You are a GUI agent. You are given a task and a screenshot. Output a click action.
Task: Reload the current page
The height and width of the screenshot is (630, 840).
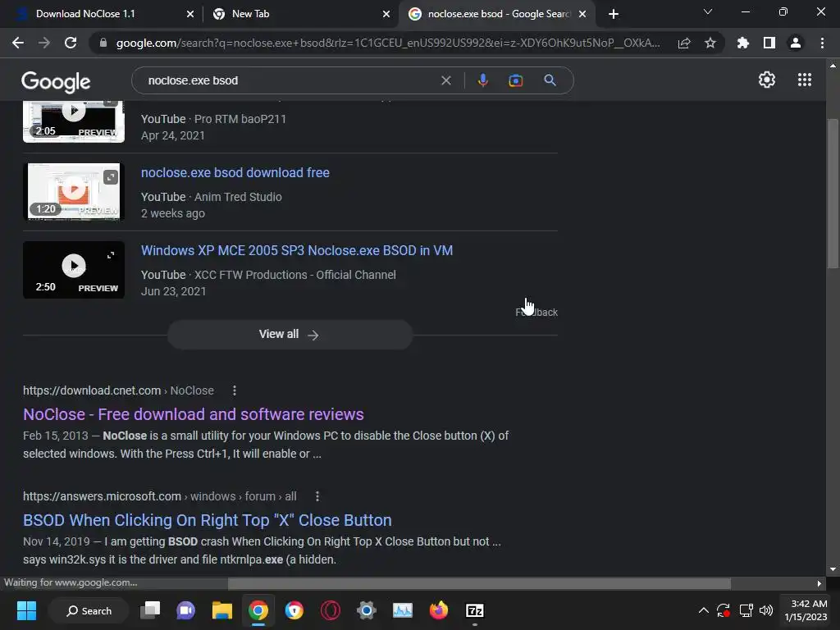(71, 43)
